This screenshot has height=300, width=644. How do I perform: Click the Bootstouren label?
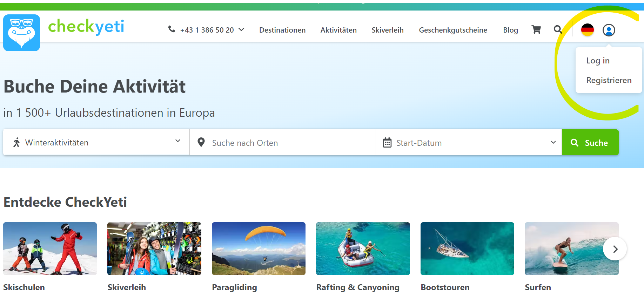(445, 287)
